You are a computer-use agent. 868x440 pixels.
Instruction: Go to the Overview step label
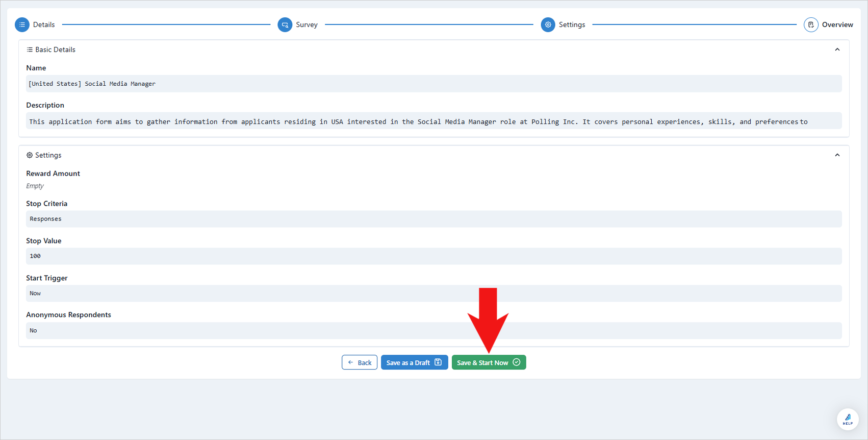837,25
